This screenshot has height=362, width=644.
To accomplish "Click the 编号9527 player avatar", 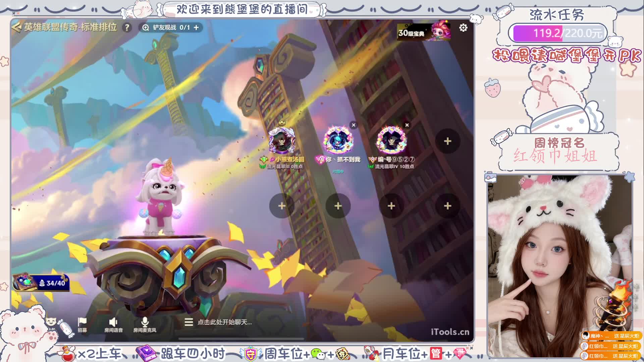I will (x=391, y=140).
